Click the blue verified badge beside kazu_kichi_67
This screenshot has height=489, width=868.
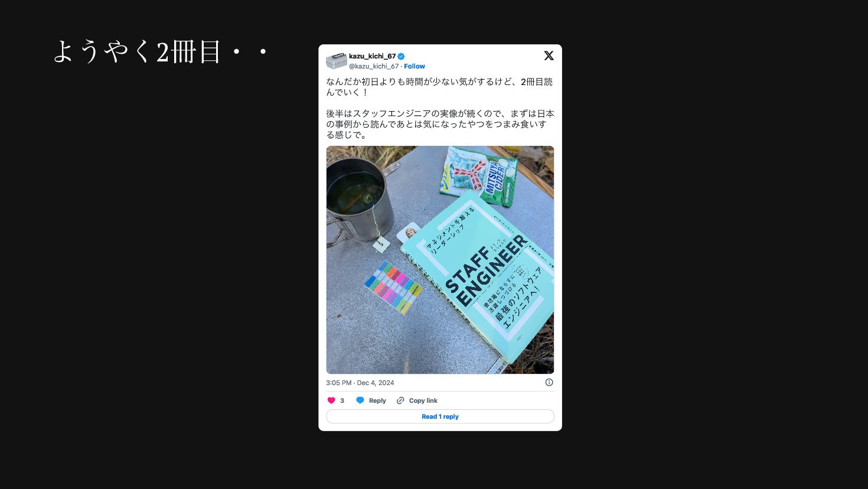tap(401, 57)
